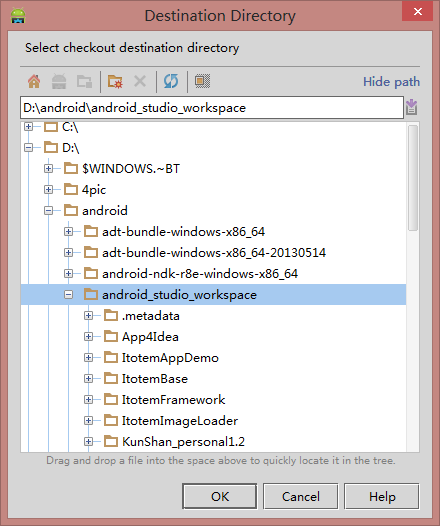Expand the ItotemBase folder
Image resolution: width=440 pixels, height=526 pixels.
pyautogui.click(x=88, y=378)
